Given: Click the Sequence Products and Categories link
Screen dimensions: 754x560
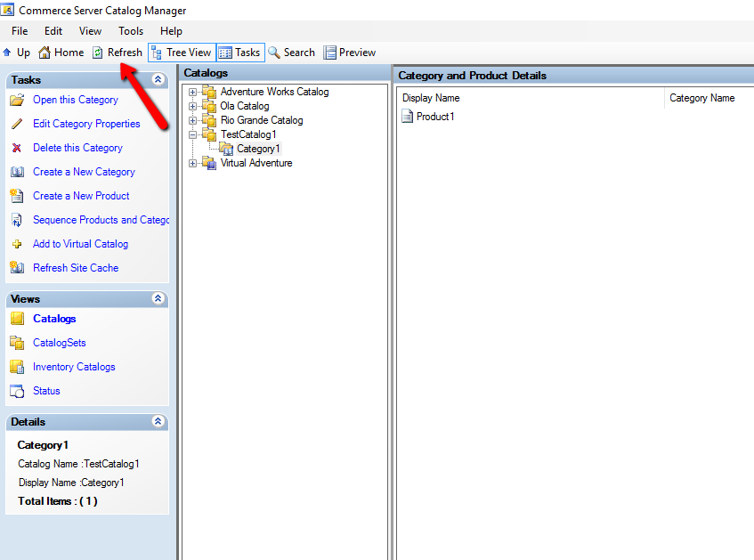Looking at the screenshot, I should point(101,220).
